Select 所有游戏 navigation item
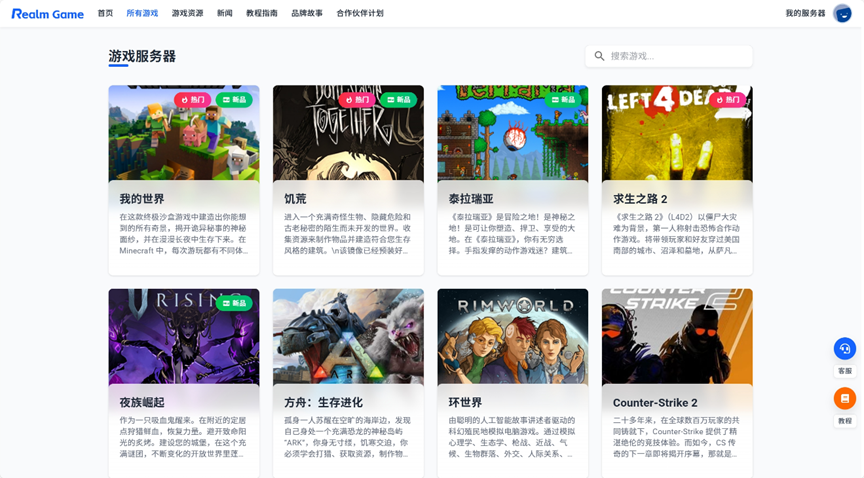The height and width of the screenshot is (478, 864). pyautogui.click(x=142, y=13)
